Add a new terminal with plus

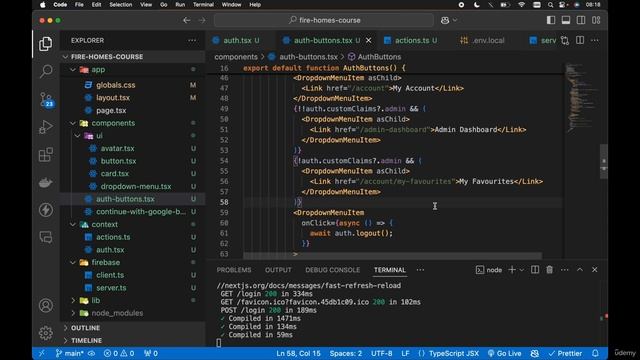pyautogui.click(x=512, y=270)
